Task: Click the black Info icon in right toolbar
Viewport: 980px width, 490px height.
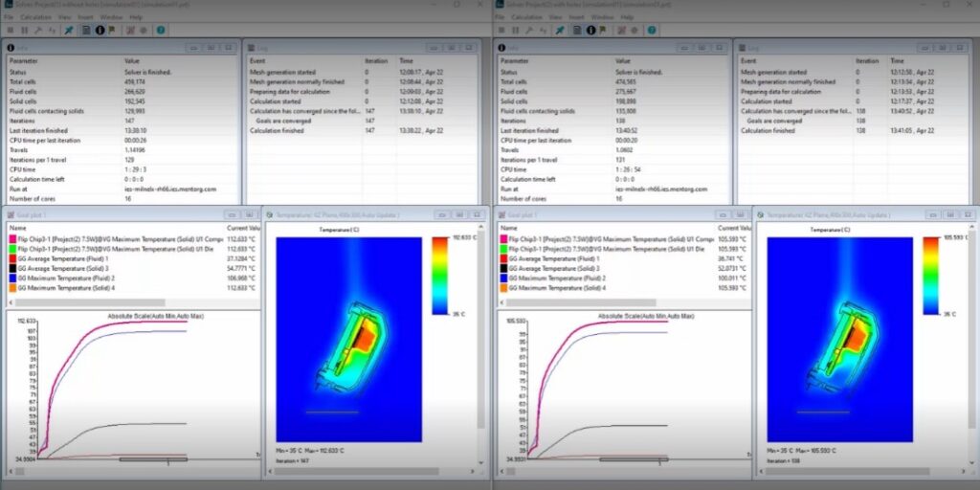Action: click(590, 30)
